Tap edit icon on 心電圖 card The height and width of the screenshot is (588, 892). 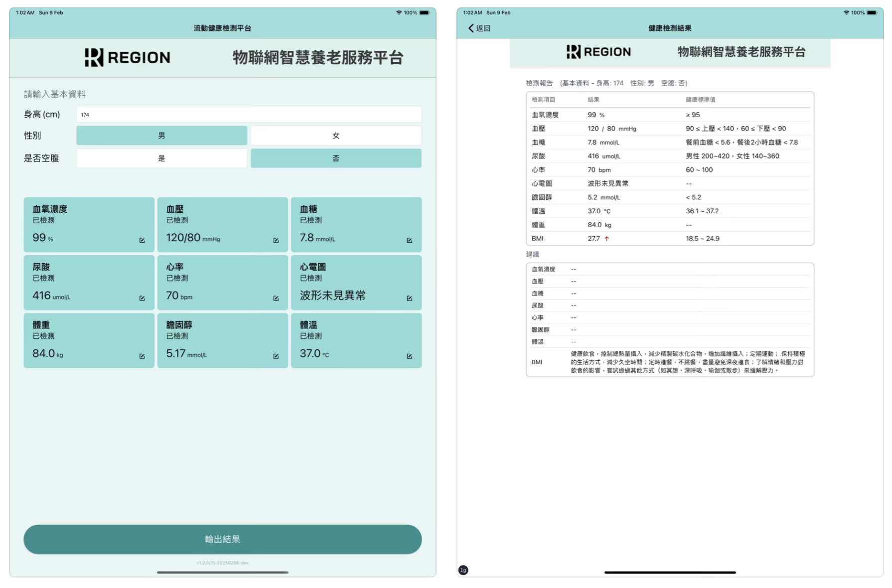(409, 298)
